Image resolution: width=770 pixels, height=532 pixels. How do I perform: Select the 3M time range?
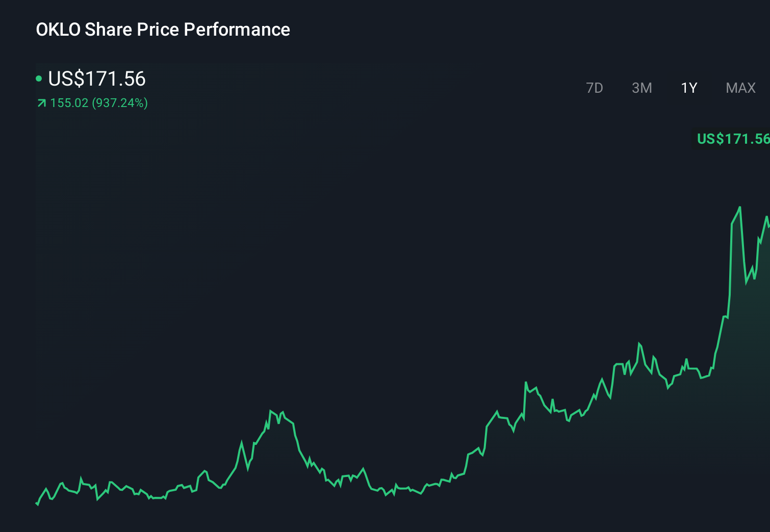(641, 88)
